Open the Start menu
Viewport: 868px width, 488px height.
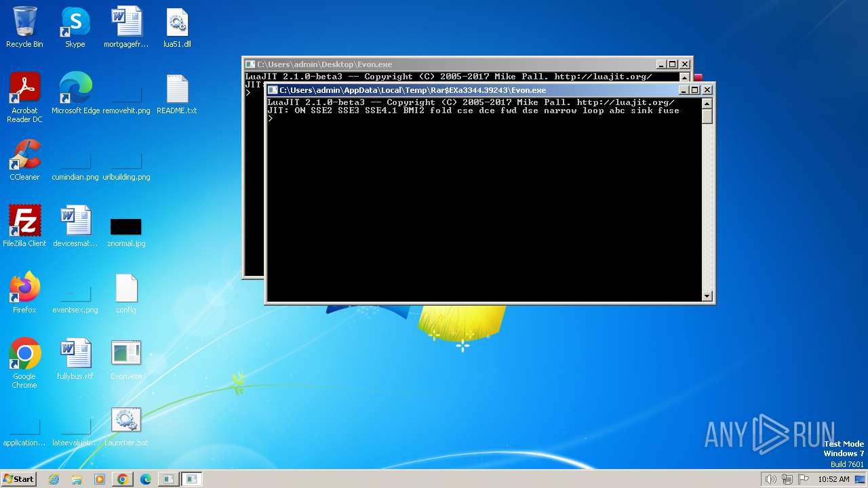[18, 479]
